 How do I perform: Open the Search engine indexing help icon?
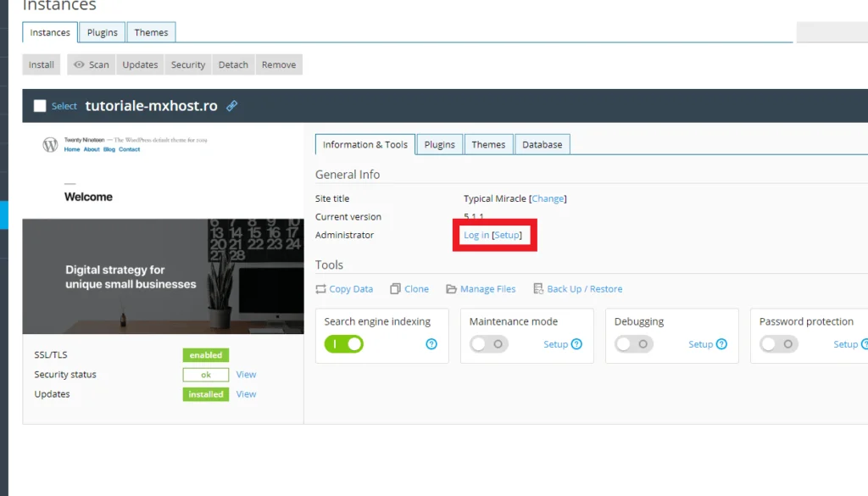tap(431, 344)
